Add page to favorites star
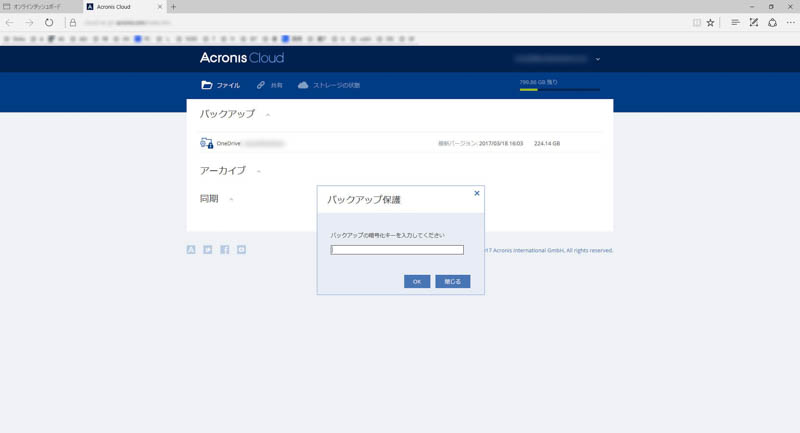This screenshot has height=433, width=800. click(x=710, y=22)
